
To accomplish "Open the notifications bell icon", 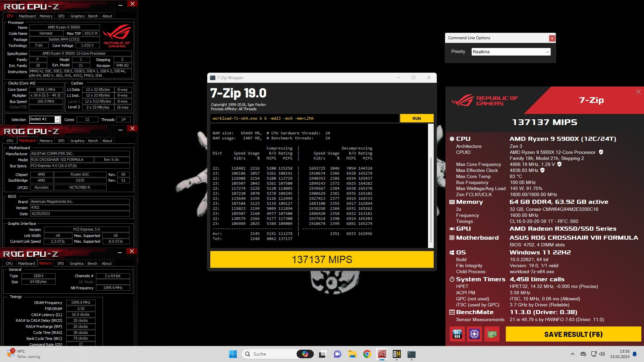I will [x=635, y=354].
